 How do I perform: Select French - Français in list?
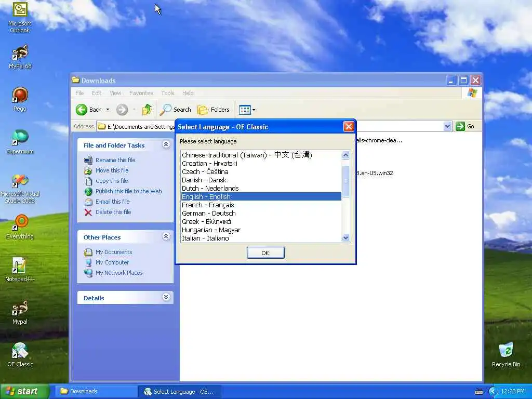[261, 205]
